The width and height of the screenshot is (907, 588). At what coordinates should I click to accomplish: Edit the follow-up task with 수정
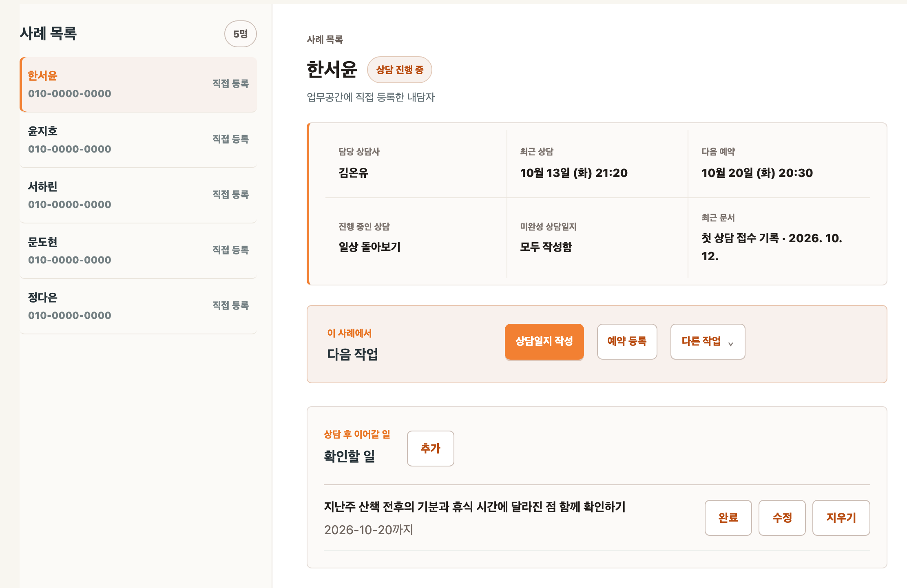coord(782,517)
